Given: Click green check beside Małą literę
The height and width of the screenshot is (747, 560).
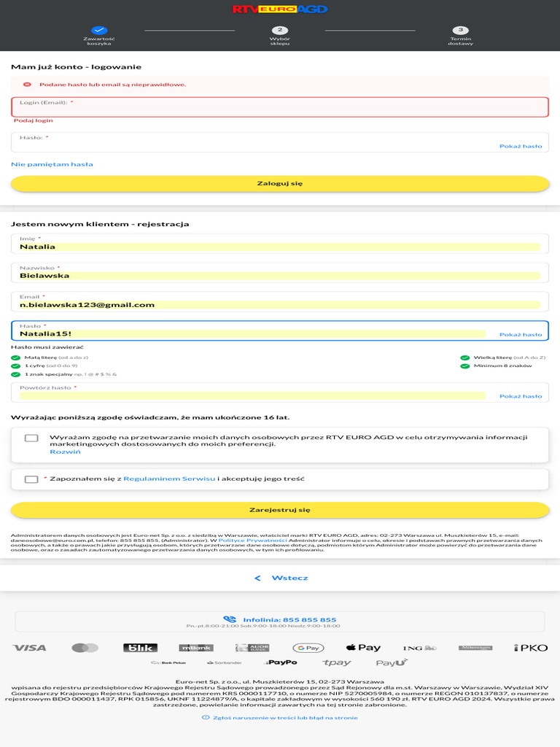Looking at the screenshot, I should (x=16, y=357).
